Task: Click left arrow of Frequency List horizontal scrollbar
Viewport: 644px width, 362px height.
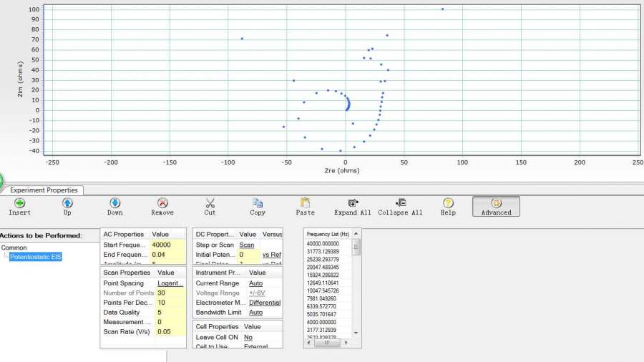Action: 309,342
